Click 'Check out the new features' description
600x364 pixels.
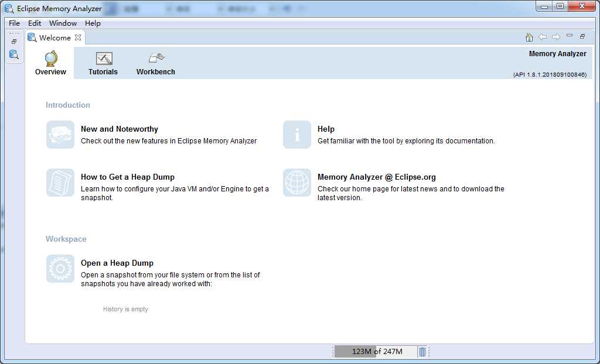[x=169, y=140]
